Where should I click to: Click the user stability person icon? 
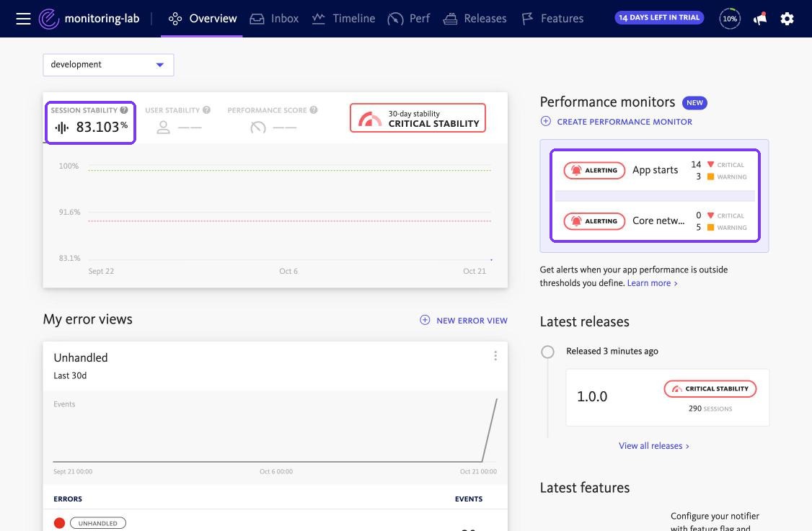[x=163, y=128]
